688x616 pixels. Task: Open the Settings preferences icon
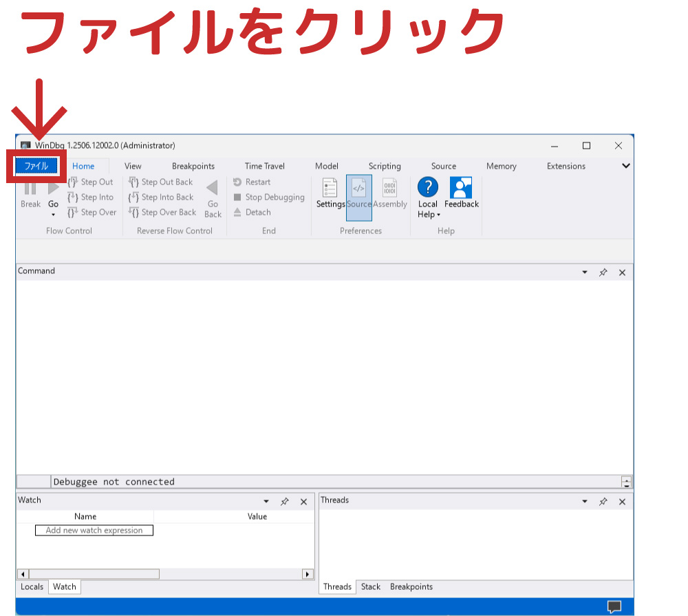click(x=330, y=188)
